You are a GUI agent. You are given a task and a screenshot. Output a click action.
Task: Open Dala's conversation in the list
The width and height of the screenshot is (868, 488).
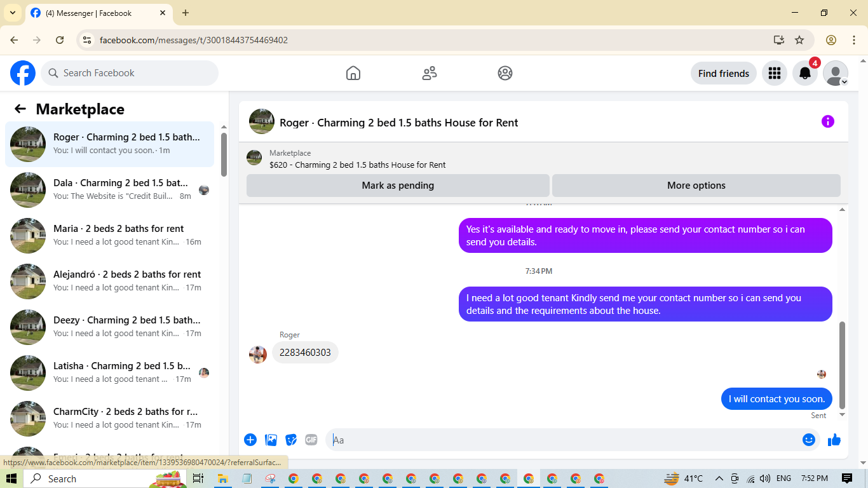pyautogui.click(x=109, y=190)
